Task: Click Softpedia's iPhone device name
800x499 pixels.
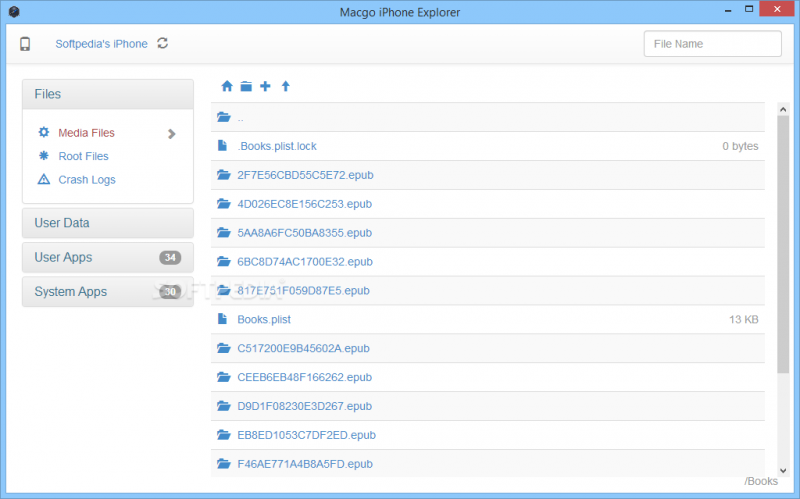Action: pyautogui.click(x=102, y=44)
